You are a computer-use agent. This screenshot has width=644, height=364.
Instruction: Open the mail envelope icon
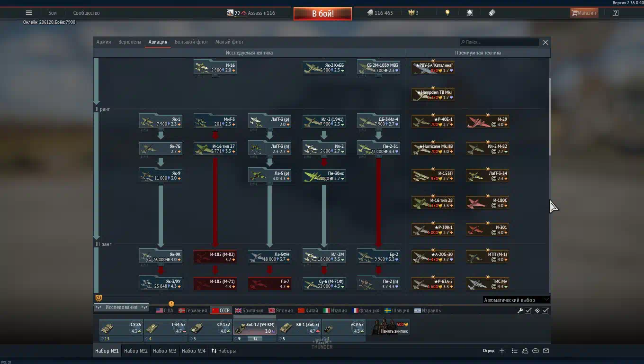click(546, 351)
